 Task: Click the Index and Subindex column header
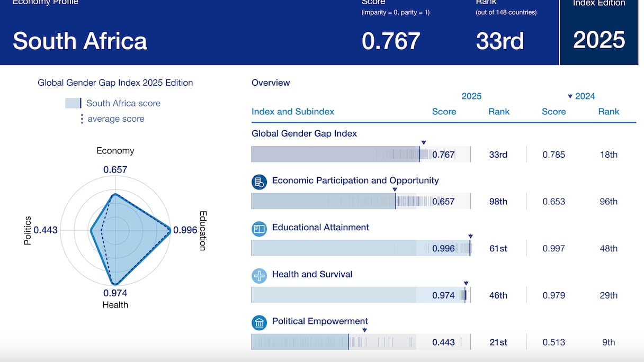pos(292,112)
